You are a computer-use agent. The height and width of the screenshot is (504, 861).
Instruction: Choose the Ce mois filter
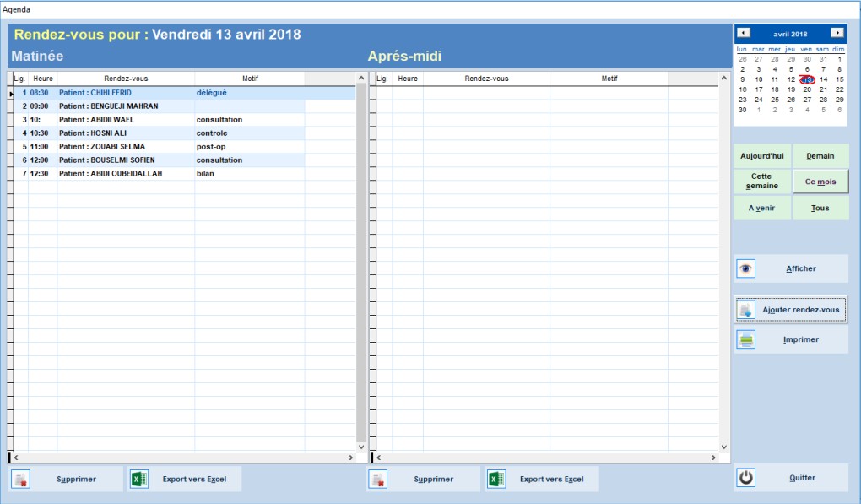(820, 182)
